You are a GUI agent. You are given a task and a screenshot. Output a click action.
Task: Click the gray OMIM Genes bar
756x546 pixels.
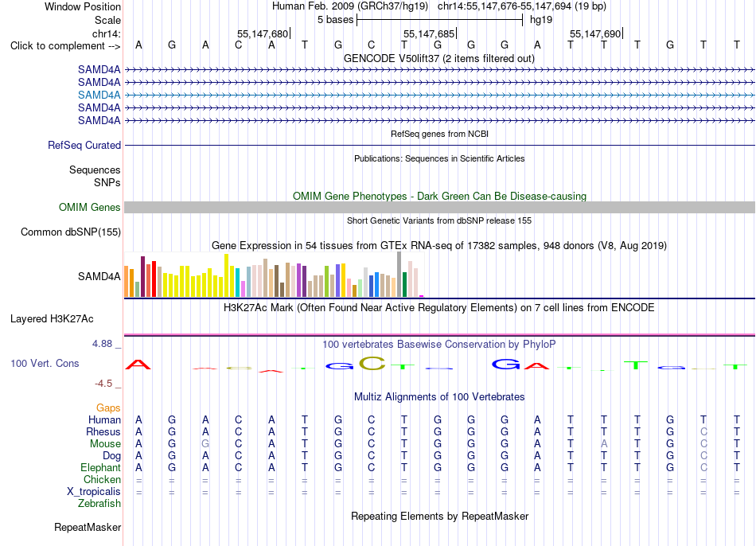point(439,208)
